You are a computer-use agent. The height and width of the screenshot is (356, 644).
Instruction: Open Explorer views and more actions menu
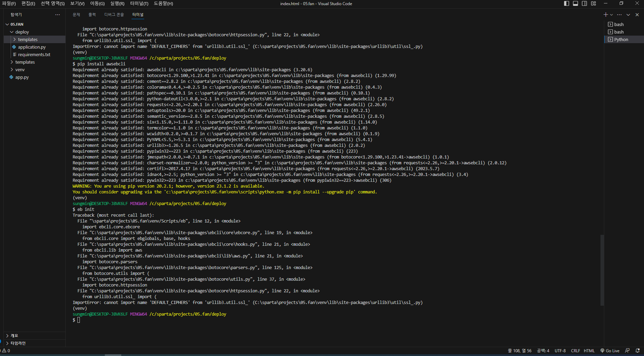58,15
